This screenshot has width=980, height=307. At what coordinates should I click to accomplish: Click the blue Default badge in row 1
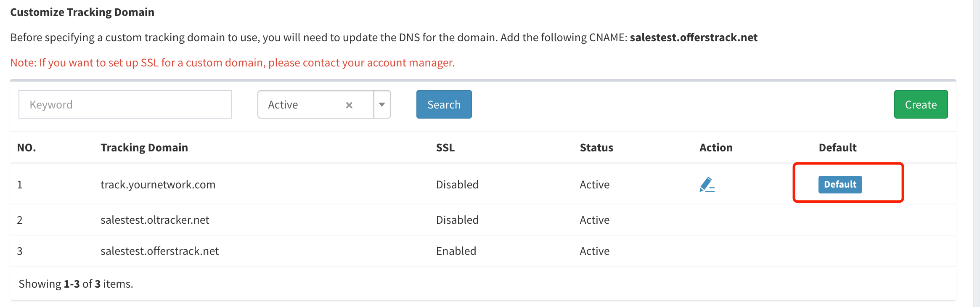click(840, 185)
